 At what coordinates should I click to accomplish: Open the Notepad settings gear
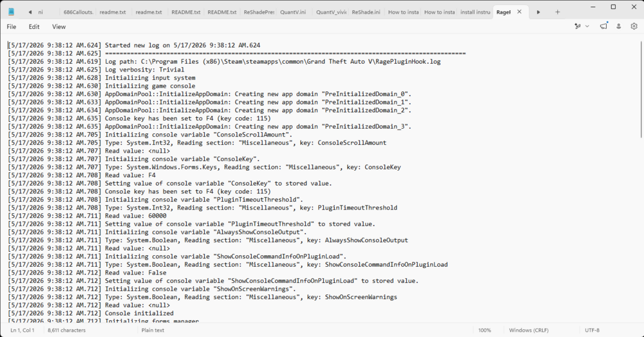pos(634,26)
